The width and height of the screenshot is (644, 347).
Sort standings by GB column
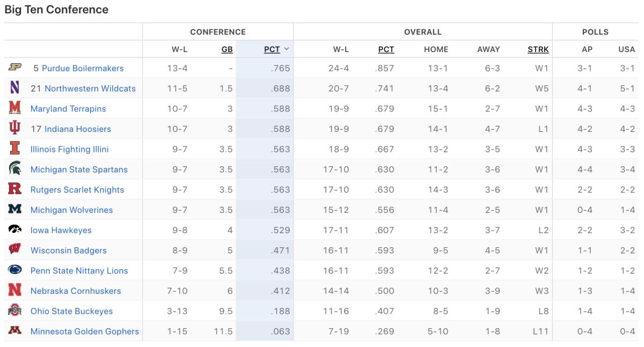227,49
